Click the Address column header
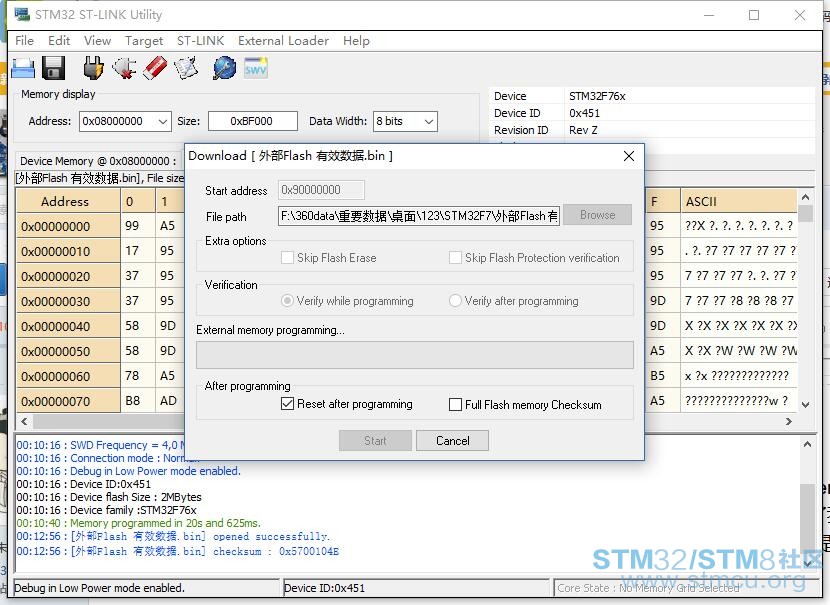The width and height of the screenshot is (830, 605). (68, 201)
